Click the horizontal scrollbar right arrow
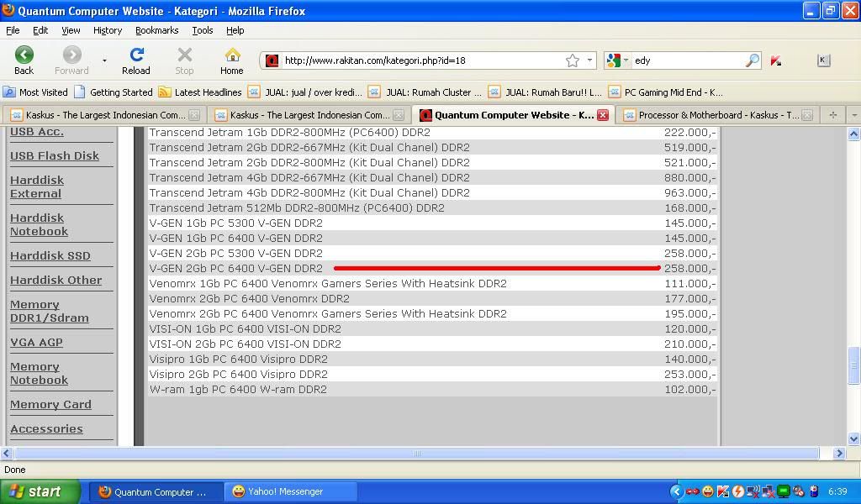The image size is (861, 504). pyautogui.click(x=838, y=453)
